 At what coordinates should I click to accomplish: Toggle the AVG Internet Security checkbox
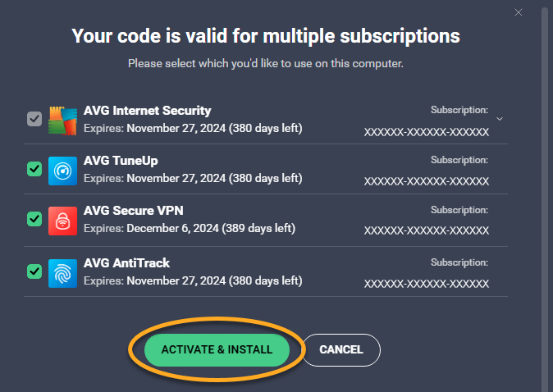click(34, 120)
